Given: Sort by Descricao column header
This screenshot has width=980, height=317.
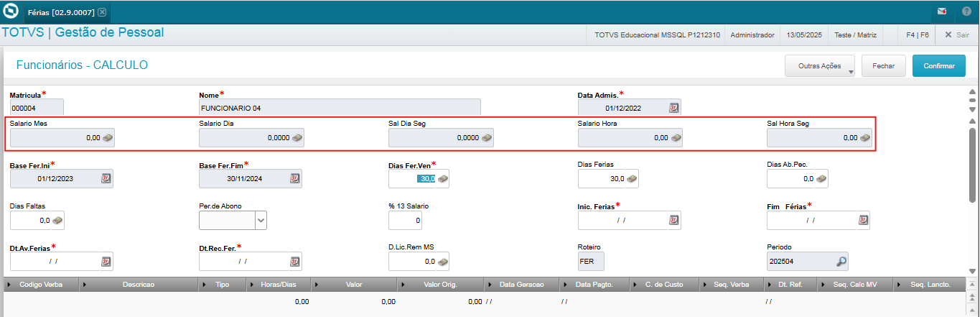Looking at the screenshot, I should click(x=139, y=285).
